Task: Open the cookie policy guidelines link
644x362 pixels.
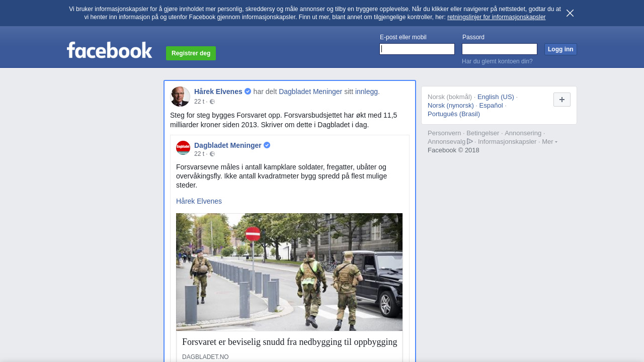Action: [496, 17]
